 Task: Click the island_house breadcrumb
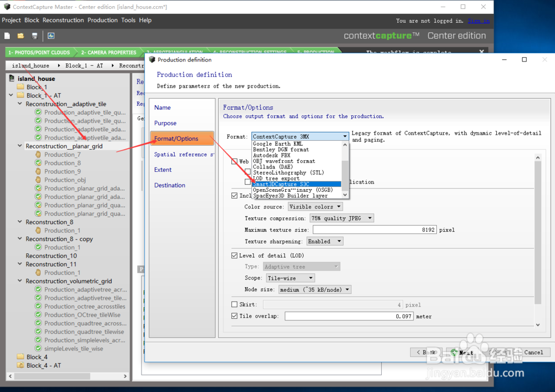(x=31, y=65)
